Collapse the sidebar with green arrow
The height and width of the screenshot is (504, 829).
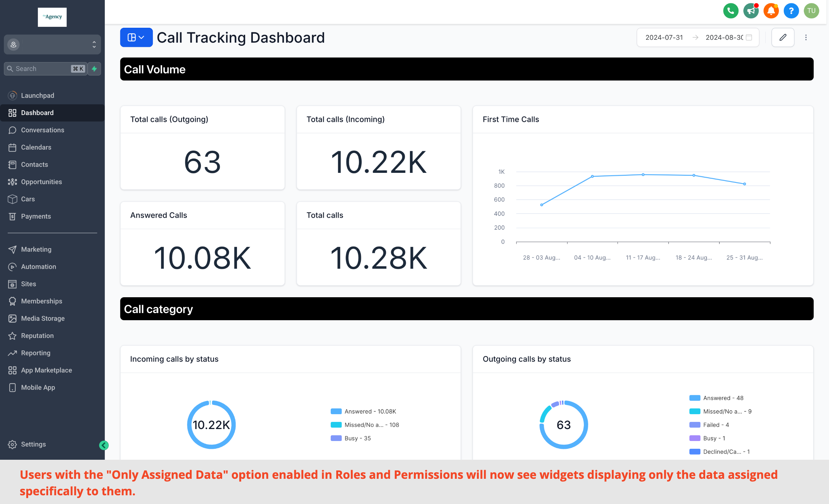pyautogui.click(x=104, y=445)
